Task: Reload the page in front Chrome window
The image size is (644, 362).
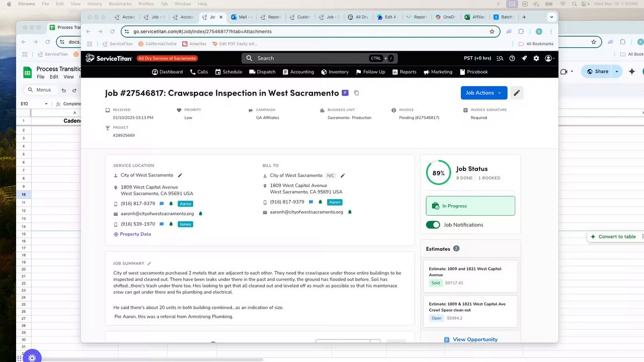Action: [112, 31]
